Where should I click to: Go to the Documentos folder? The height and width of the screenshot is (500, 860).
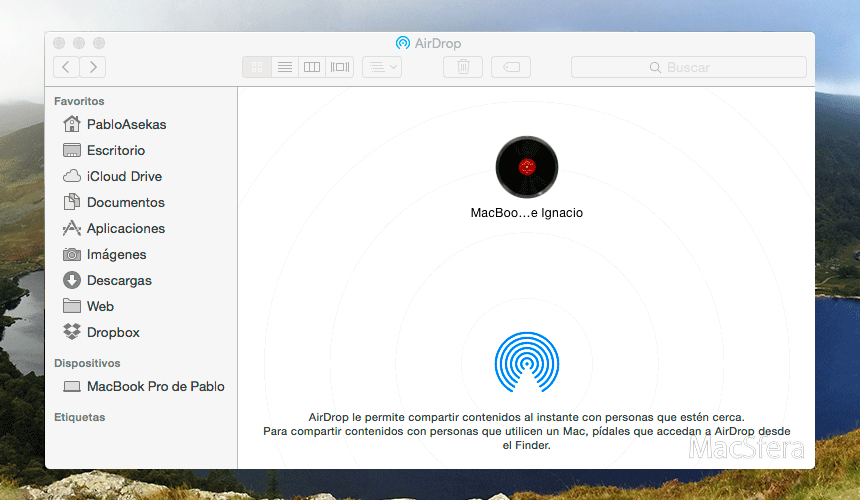click(x=125, y=202)
